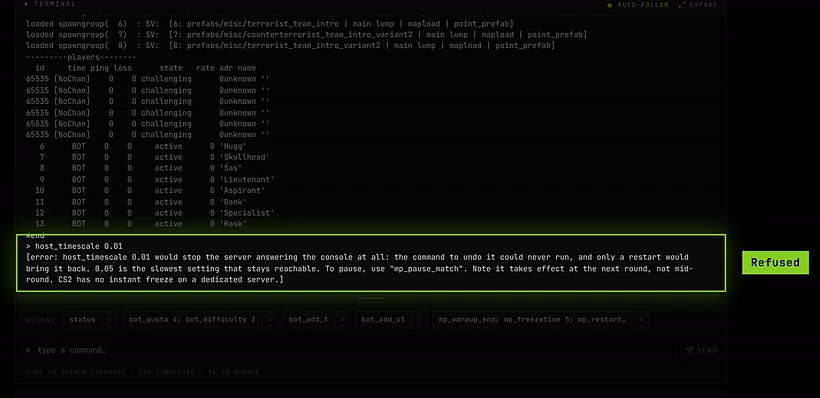Click the spawngroup 8 'terrorist_team_intro_variant2' log line
Viewport: 820px width, 398px height.
tap(290, 46)
